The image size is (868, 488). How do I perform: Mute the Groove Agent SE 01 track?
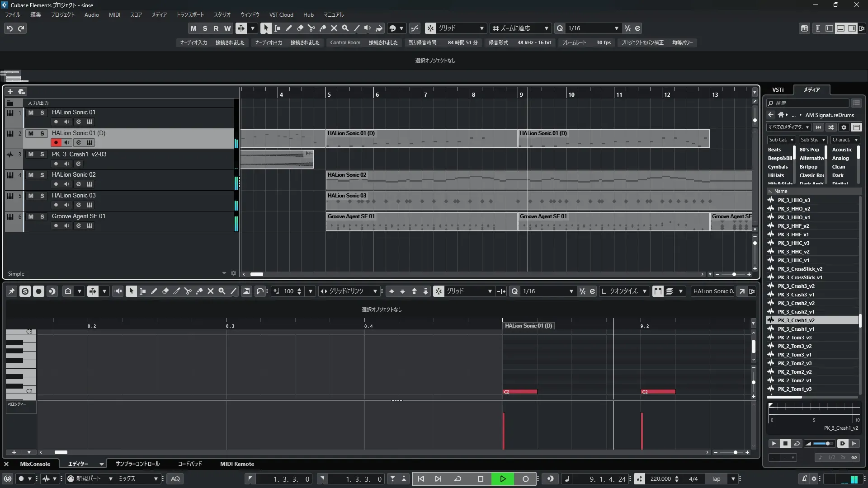pyautogui.click(x=31, y=216)
